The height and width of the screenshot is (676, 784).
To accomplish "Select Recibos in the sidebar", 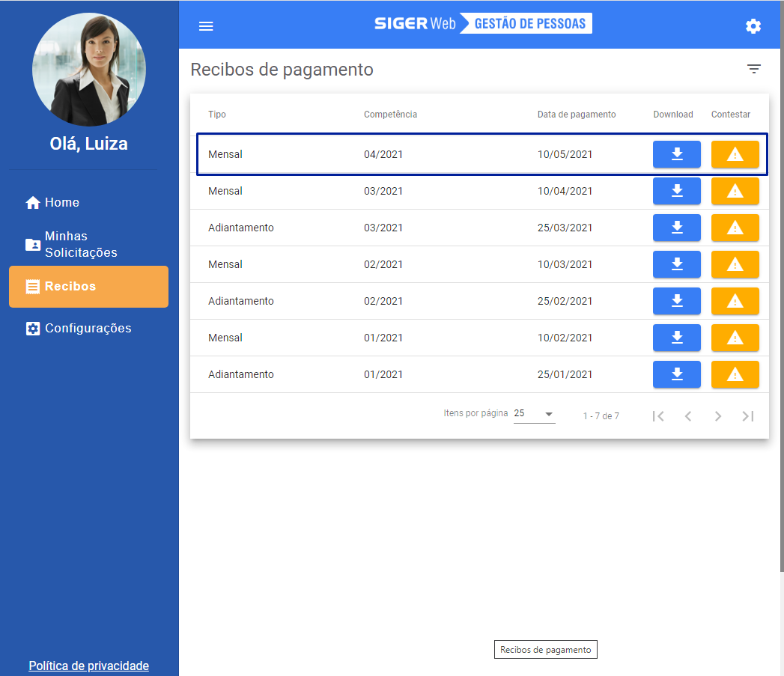I will (88, 287).
